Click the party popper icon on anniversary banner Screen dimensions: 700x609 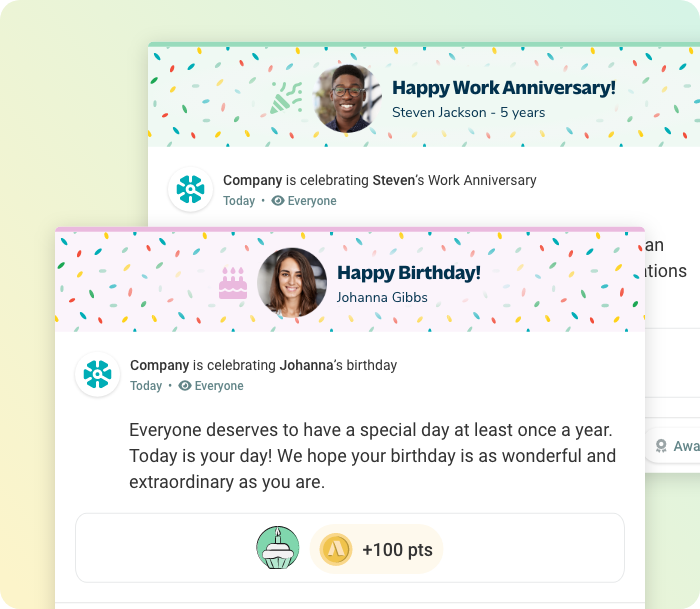[287, 99]
